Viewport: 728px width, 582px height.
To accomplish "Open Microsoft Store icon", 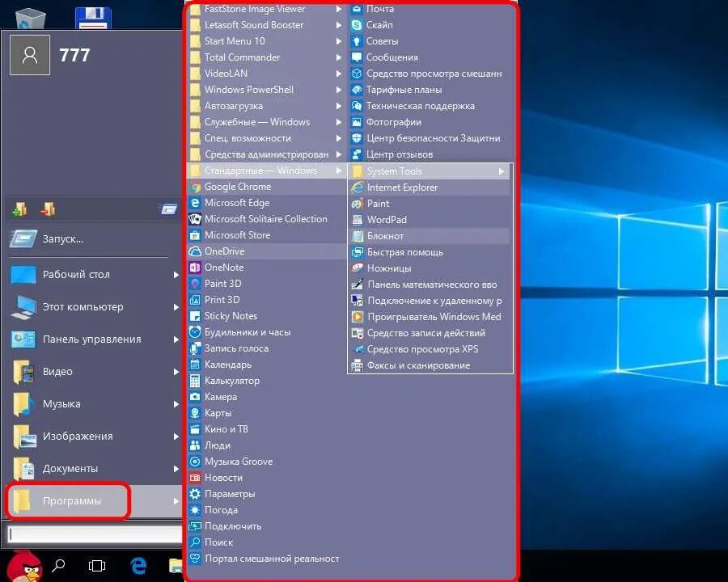I will (195, 235).
